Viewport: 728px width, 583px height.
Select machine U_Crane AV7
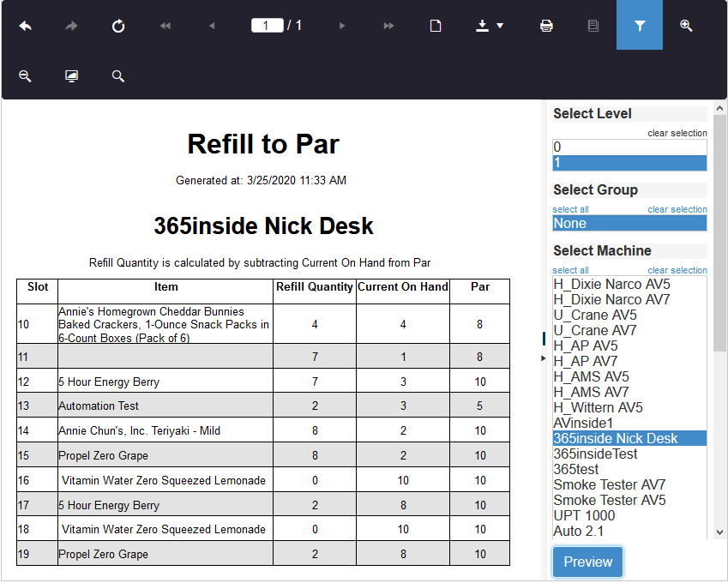[629, 330]
